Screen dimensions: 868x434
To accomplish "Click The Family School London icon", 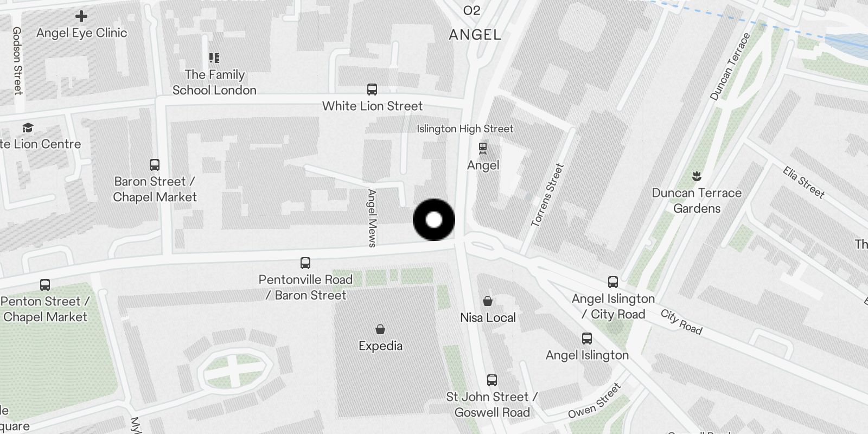I will [x=214, y=58].
